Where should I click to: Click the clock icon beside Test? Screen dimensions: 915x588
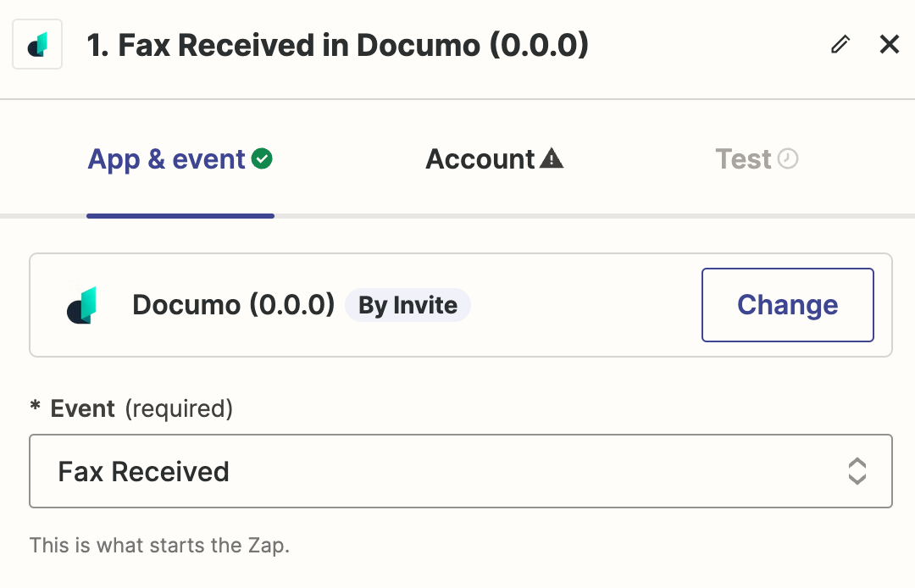pyautogui.click(x=788, y=158)
